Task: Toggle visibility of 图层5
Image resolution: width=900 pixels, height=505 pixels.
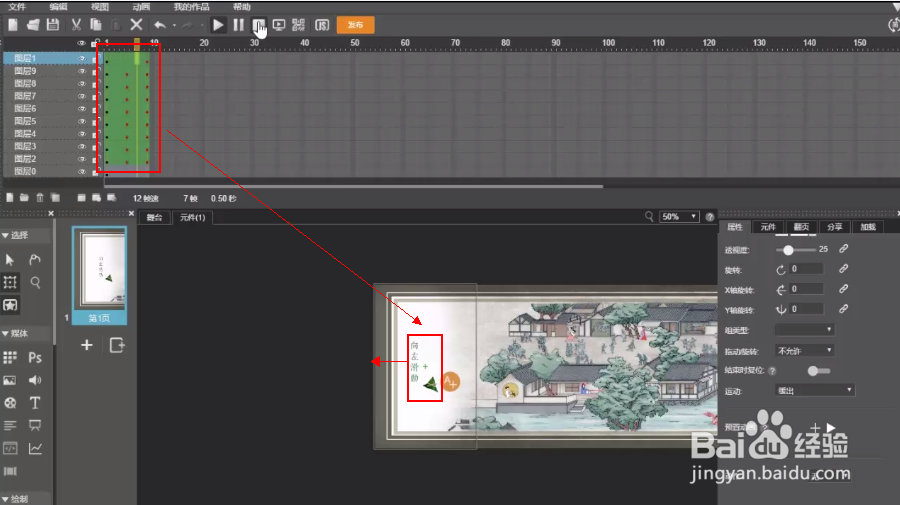Action: (x=82, y=122)
